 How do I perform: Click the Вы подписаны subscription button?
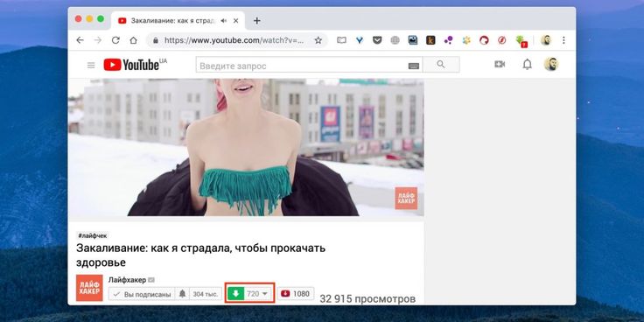142,294
